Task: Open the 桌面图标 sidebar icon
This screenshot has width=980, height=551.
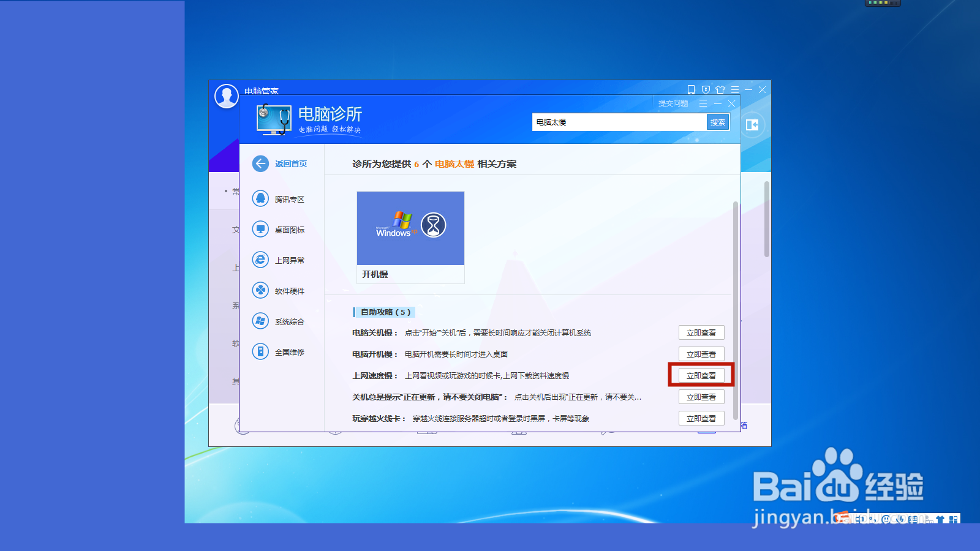Action: coord(260,229)
